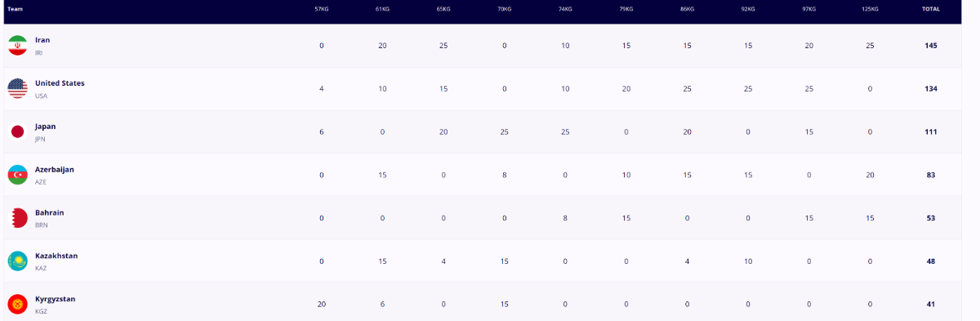Click the 74KG column header
The image size is (980, 321).
click(565, 9)
